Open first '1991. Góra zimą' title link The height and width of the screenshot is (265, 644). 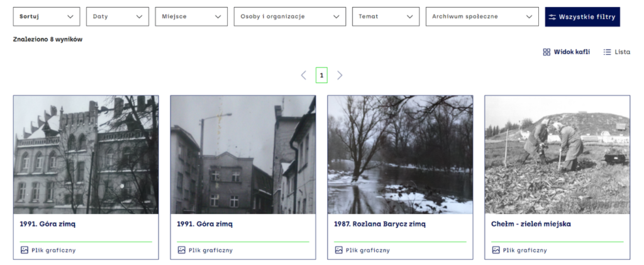click(48, 224)
